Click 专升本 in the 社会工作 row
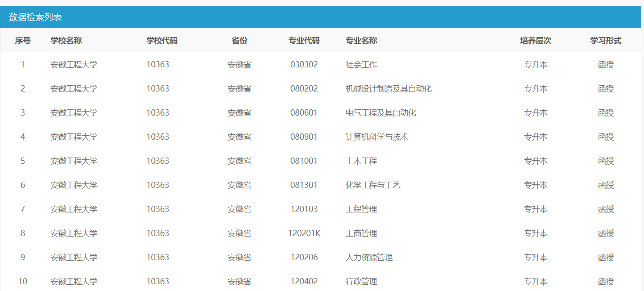This screenshot has height=291, width=644. click(x=536, y=65)
